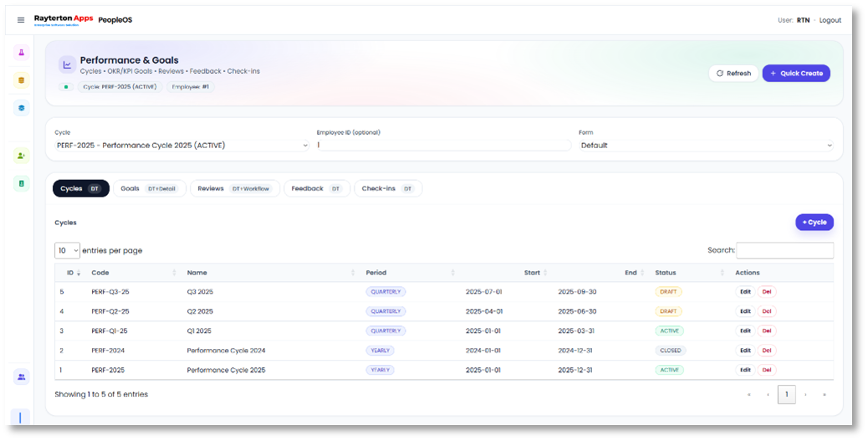This screenshot has height=441, width=868.
Task: Open the Check-ins tab
Action: (x=387, y=189)
